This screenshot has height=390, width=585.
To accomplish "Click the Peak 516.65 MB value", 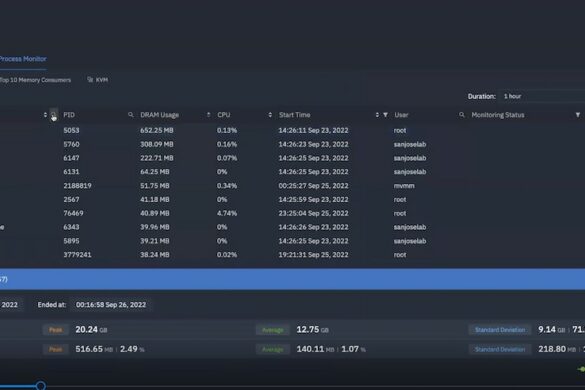I will point(94,349).
